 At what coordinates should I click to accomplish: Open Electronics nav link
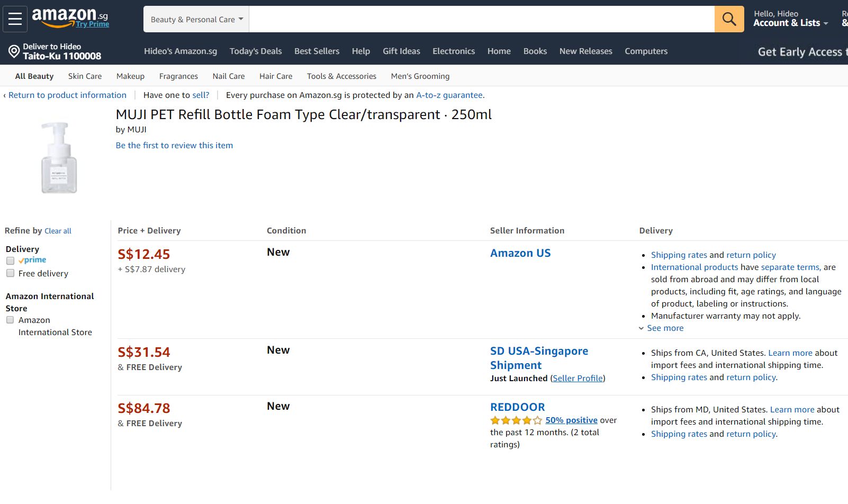454,51
